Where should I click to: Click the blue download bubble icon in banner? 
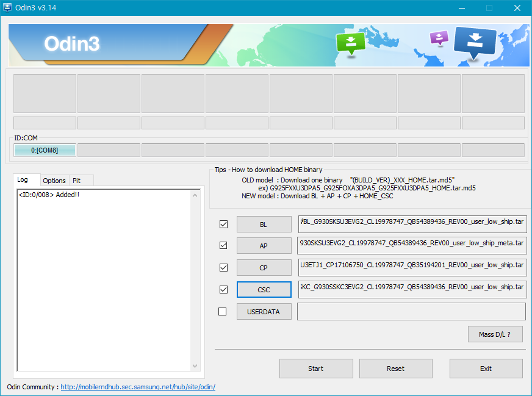pyautogui.click(x=475, y=43)
